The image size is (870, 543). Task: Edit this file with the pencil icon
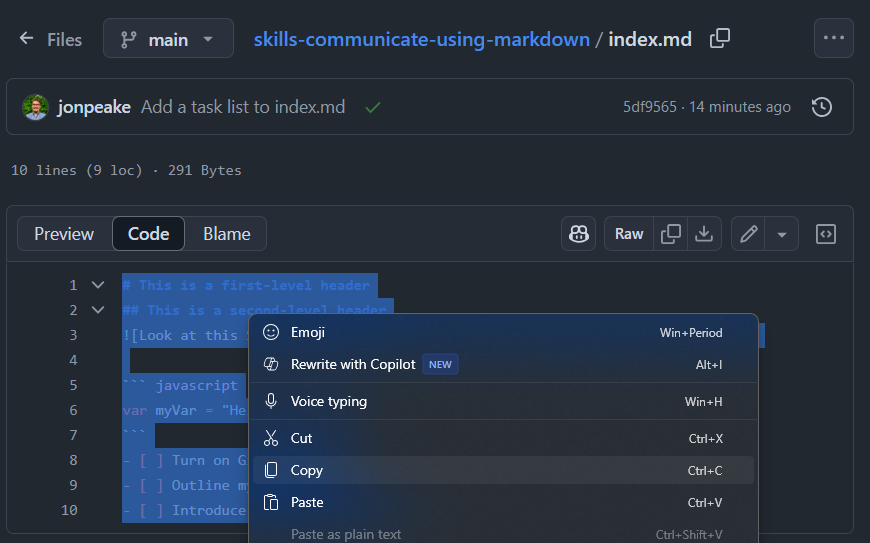tap(748, 234)
